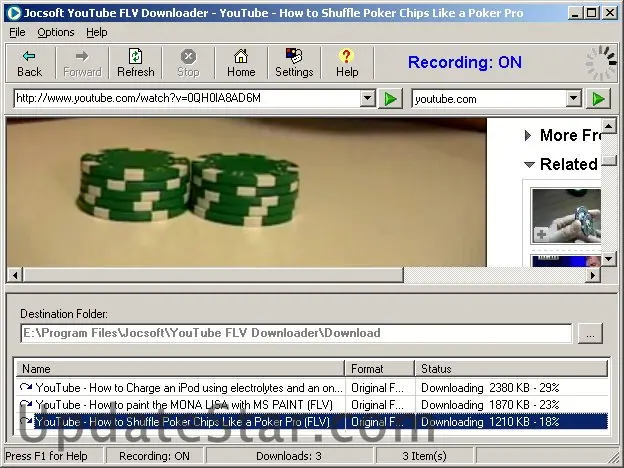
Task: Sort list by Format column header
Action: tap(380, 369)
